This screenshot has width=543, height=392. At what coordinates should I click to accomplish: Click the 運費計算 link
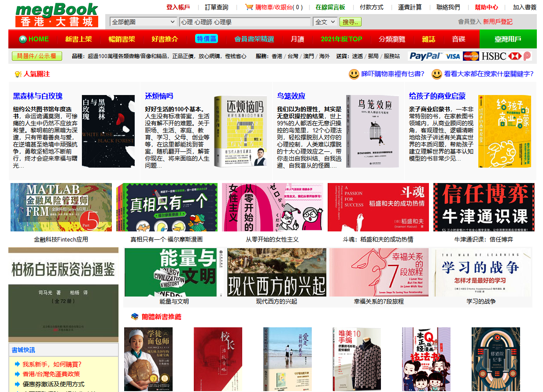point(410,7)
